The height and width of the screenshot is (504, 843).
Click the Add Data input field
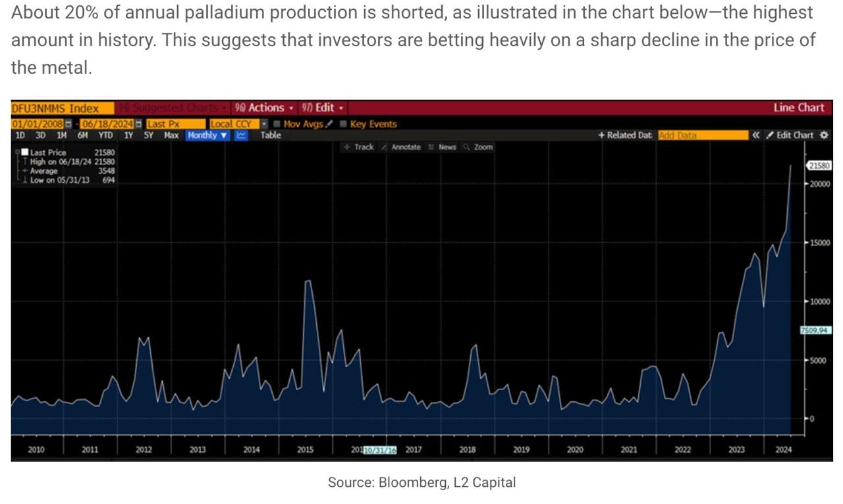coord(702,136)
